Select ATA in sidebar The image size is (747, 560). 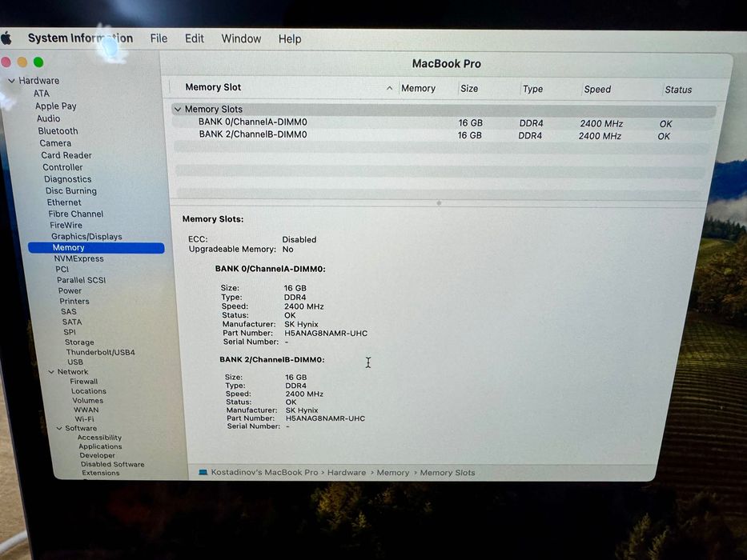[42, 94]
